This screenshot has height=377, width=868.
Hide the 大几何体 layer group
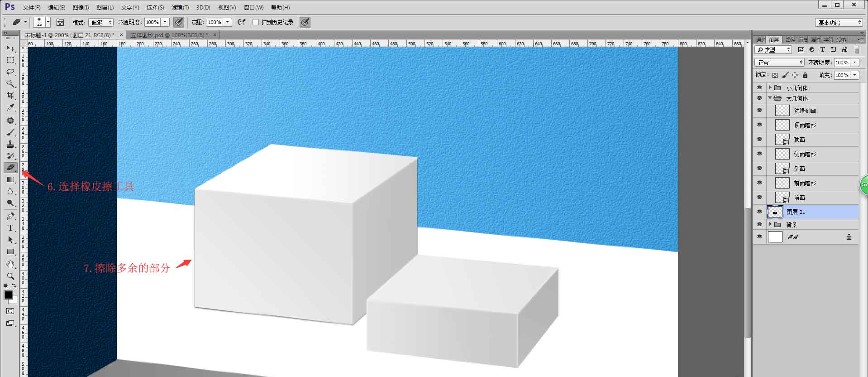point(759,98)
